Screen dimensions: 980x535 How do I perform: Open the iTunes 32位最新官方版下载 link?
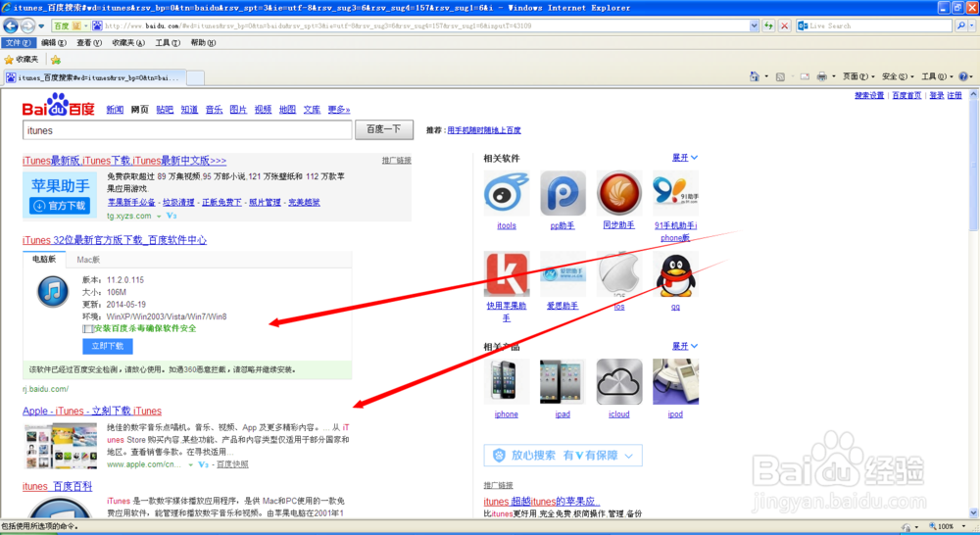tap(115, 240)
